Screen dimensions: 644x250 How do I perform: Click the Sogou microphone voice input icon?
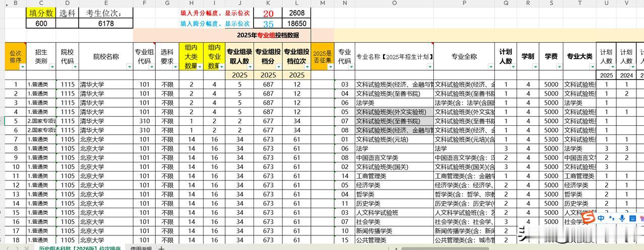pos(623,218)
